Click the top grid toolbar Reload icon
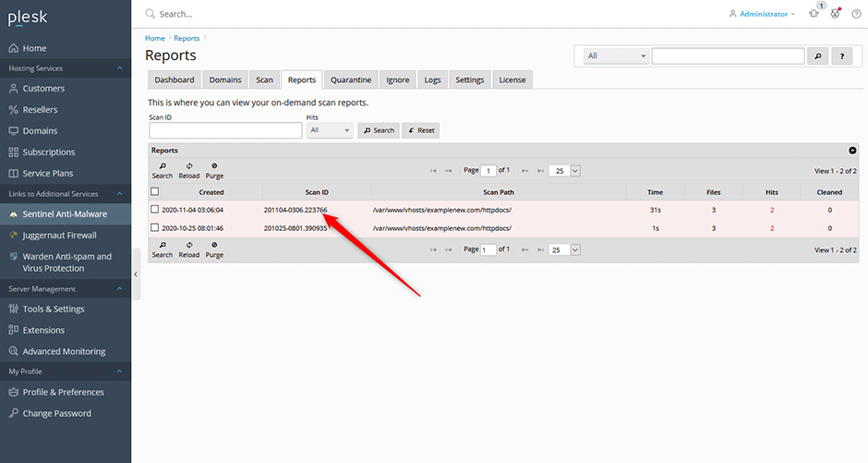The width and height of the screenshot is (868, 463). click(188, 171)
